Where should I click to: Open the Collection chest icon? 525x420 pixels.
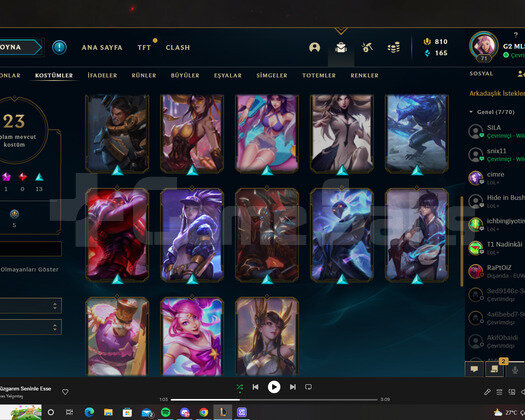tap(341, 47)
